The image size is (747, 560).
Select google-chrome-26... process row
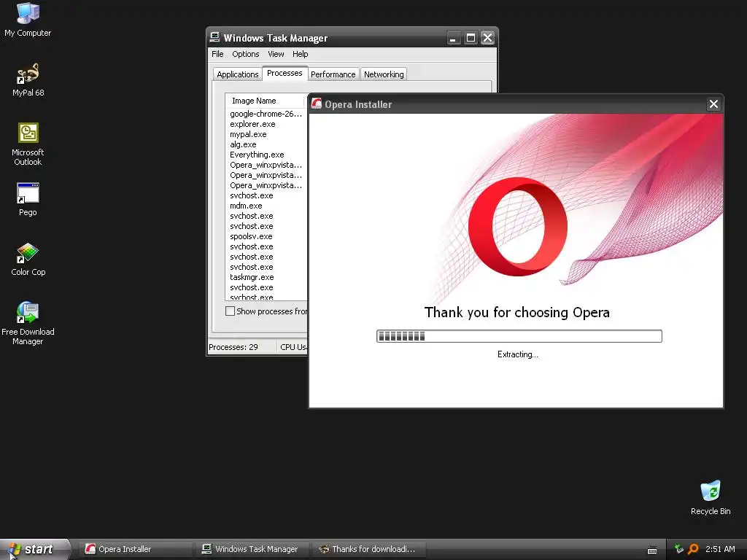(x=266, y=114)
